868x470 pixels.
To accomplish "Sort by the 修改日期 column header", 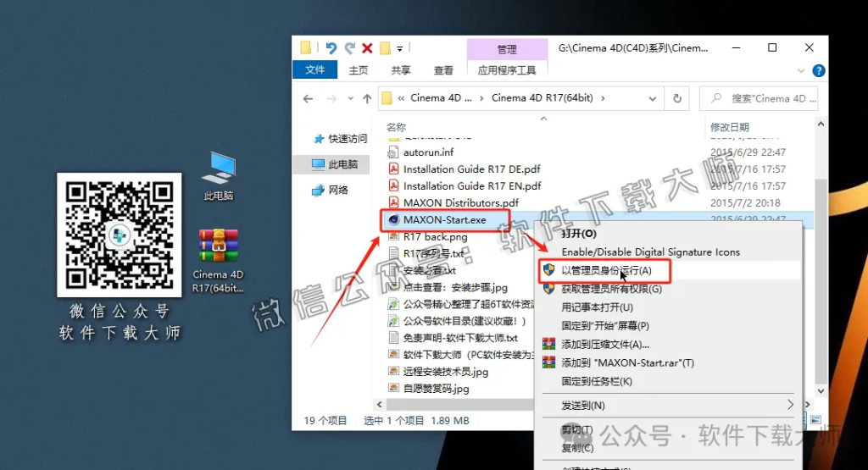I will 730,127.
